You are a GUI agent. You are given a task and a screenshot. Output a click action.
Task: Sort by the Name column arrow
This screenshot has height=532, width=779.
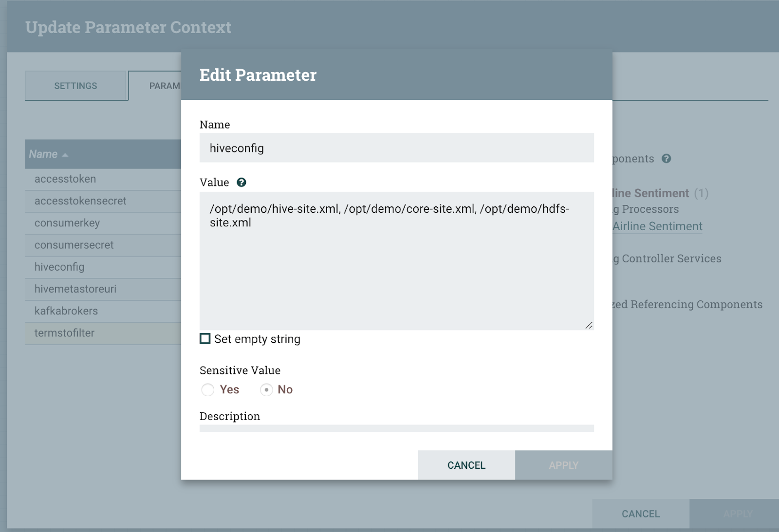(65, 155)
